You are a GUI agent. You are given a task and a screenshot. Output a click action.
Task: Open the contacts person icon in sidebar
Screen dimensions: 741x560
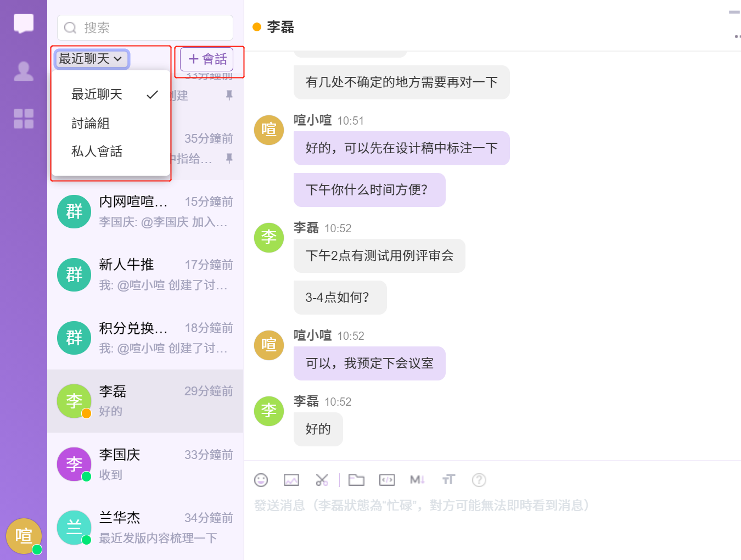pyautogui.click(x=24, y=71)
